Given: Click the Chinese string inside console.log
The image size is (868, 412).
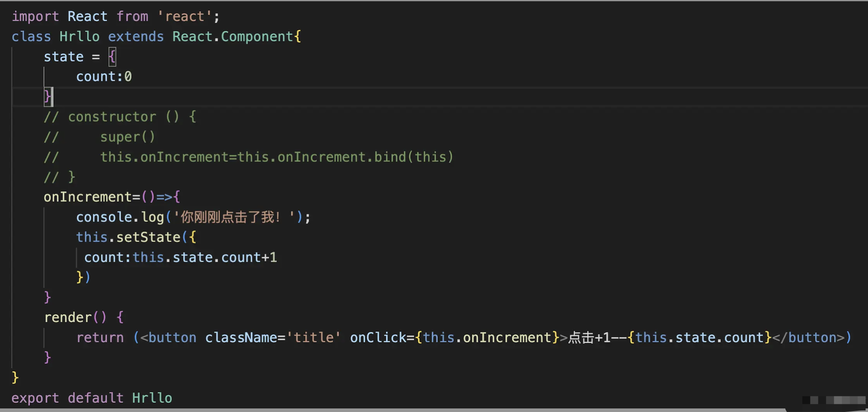Looking at the screenshot, I should click(x=233, y=217).
